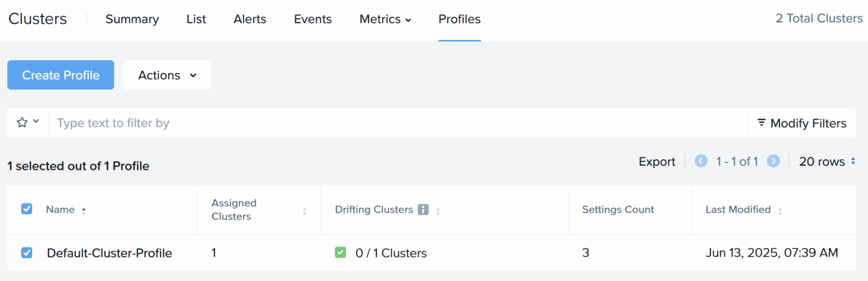Go to the previous page with the arrow
Image resolution: width=868 pixels, height=281 pixels.
pos(701,161)
